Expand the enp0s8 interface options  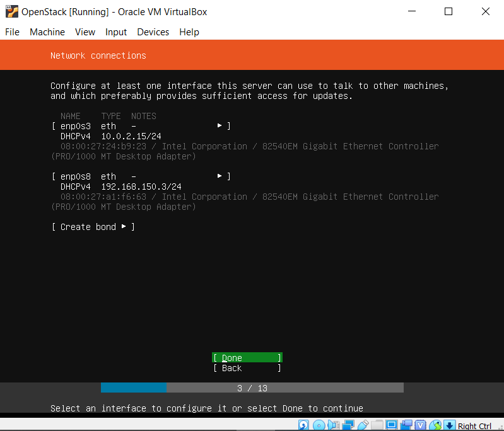(141, 176)
